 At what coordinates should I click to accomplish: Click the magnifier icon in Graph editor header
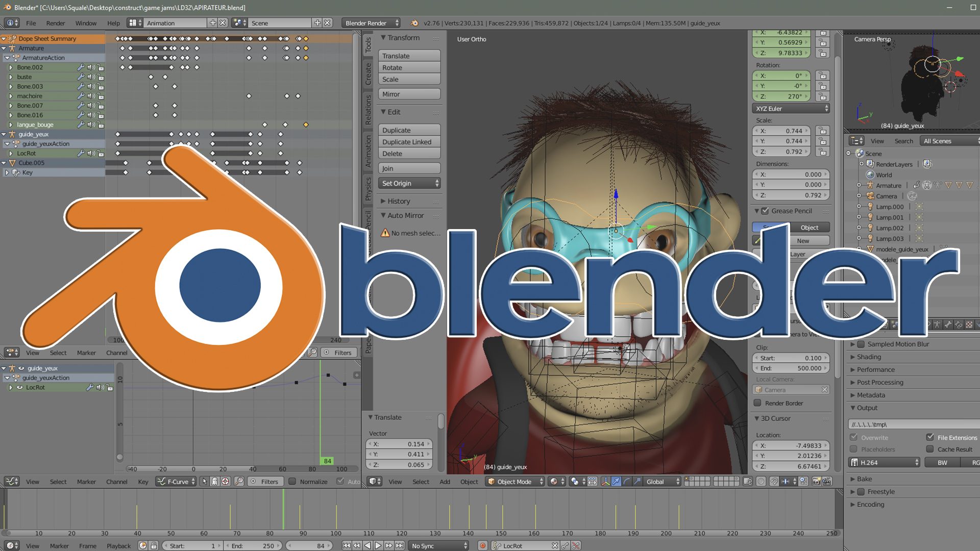[239, 482]
